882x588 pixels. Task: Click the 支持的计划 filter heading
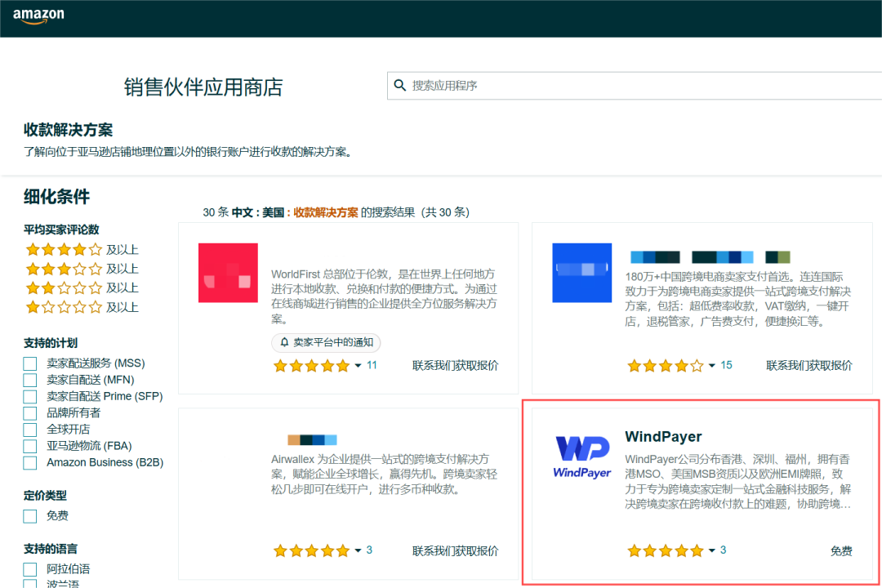coord(50,343)
